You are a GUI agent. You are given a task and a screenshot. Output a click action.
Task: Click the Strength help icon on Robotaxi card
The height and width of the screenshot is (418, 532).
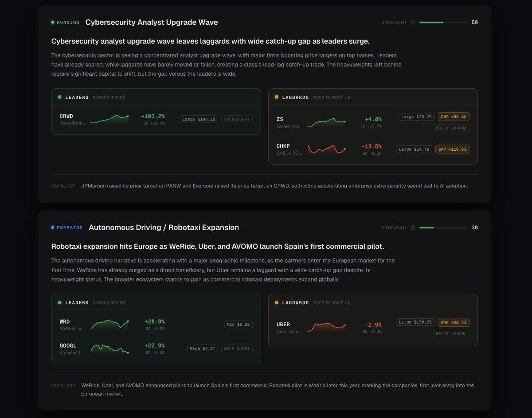413,227
